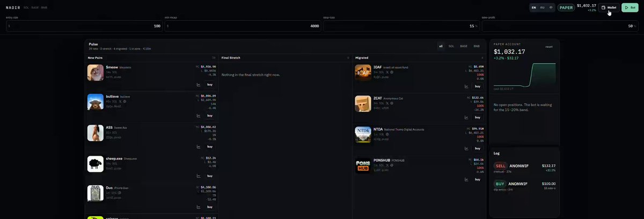This screenshot has height=219, width=644.
Task: Toggle the PAPER trading mode badge
Action: tap(566, 8)
